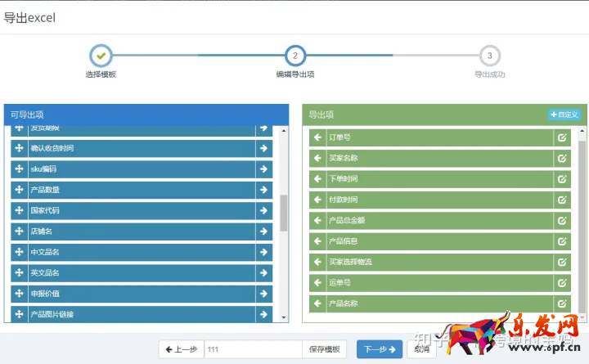This screenshot has width=589, height=364.
Task: Click drag handle icon of 店铺名
Action: click(19, 231)
